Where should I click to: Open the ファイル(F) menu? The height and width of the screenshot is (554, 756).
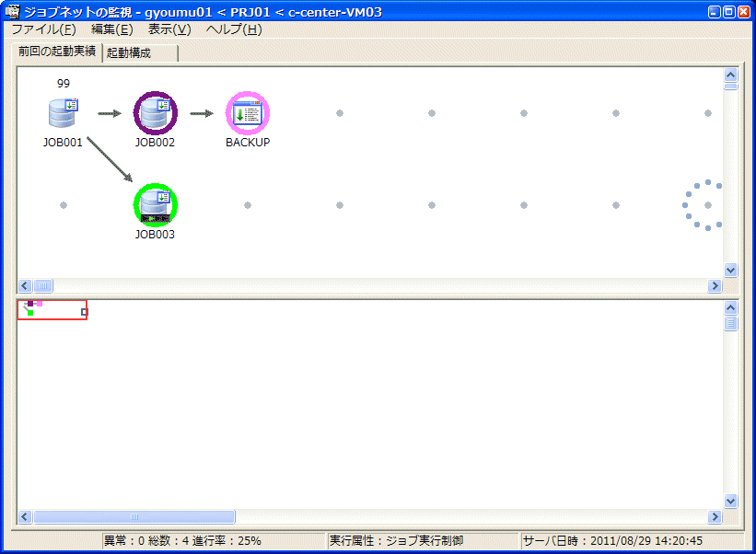pyautogui.click(x=43, y=29)
